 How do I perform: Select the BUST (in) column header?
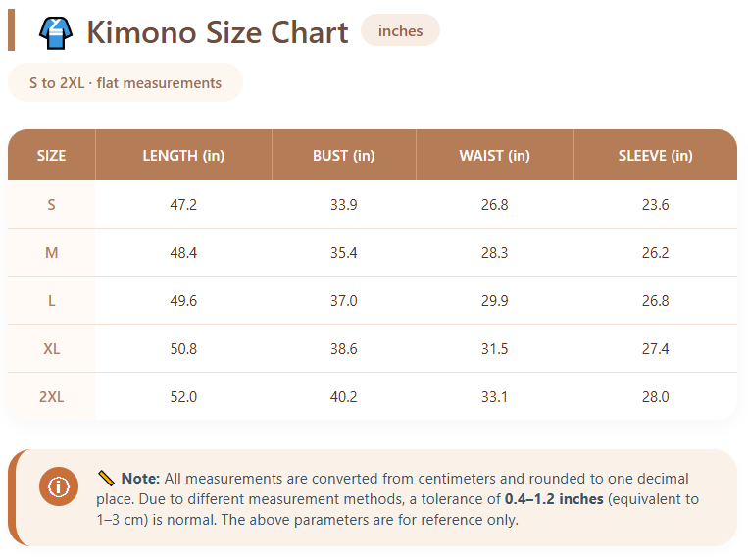click(343, 156)
